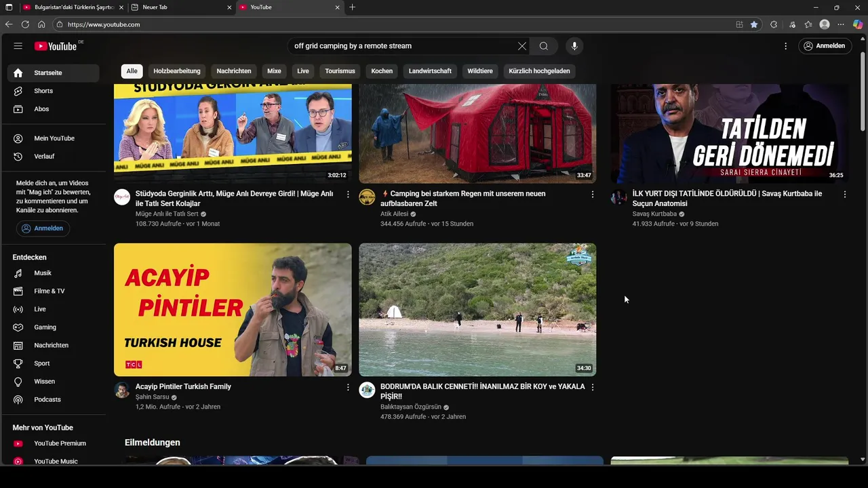Open options menu for Acayip Pintiler video
Image resolution: width=868 pixels, height=488 pixels.
pos(348,388)
